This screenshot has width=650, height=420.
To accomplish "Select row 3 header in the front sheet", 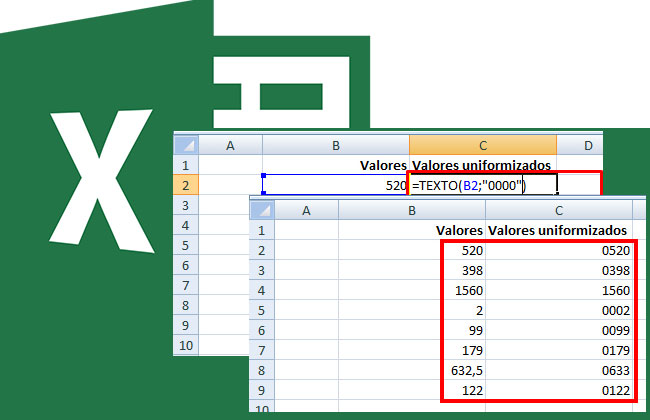I will pyautogui.click(x=262, y=270).
